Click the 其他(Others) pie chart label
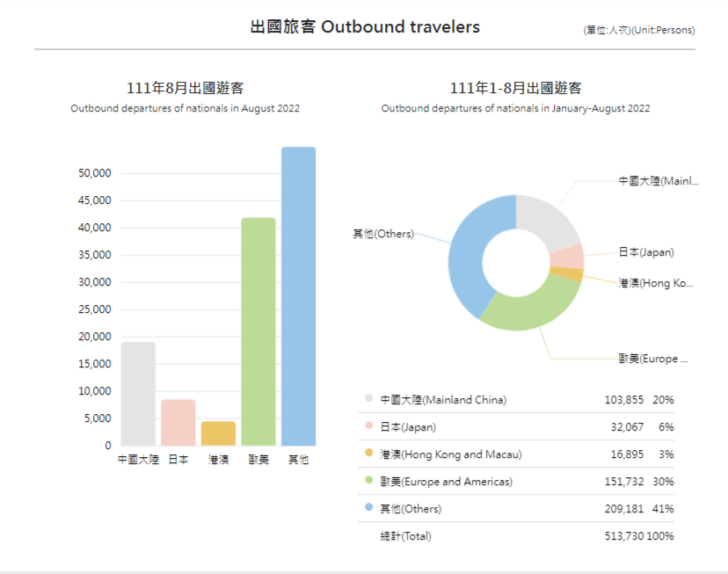 pyautogui.click(x=382, y=234)
